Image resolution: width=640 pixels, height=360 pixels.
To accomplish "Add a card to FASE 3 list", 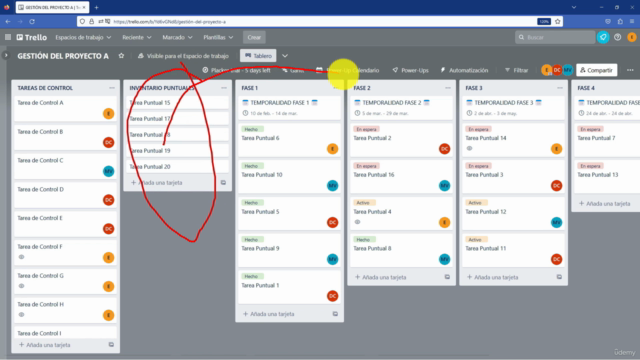I will pyautogui.click(x=493, y=277).
